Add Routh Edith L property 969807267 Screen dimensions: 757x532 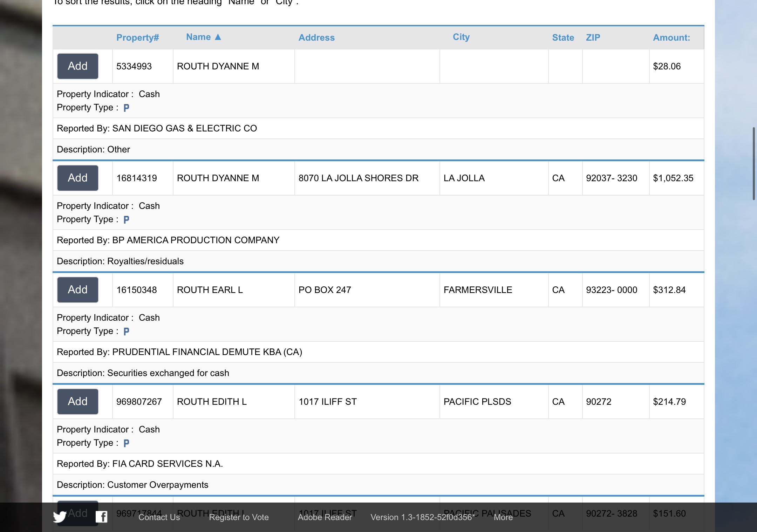tap(78, 402)
